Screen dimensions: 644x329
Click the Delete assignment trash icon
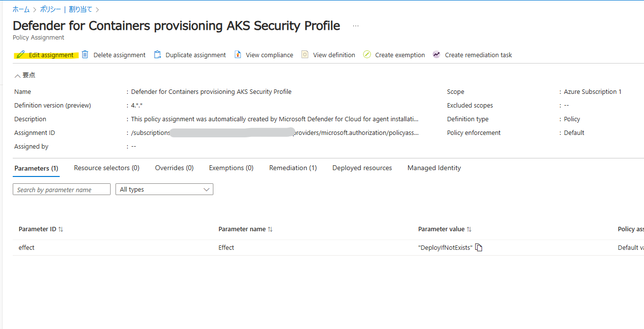click(x=85, y=54)
